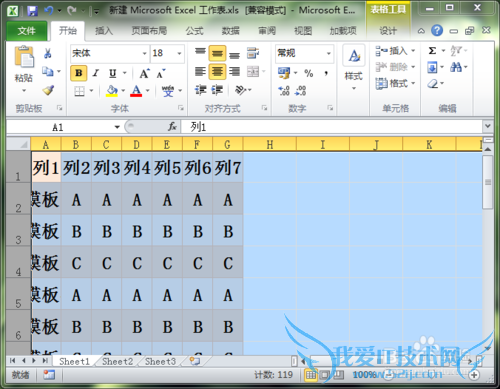500x389 pixels.
Task: Click the zoom in plus button
Action: click(474, 375)
